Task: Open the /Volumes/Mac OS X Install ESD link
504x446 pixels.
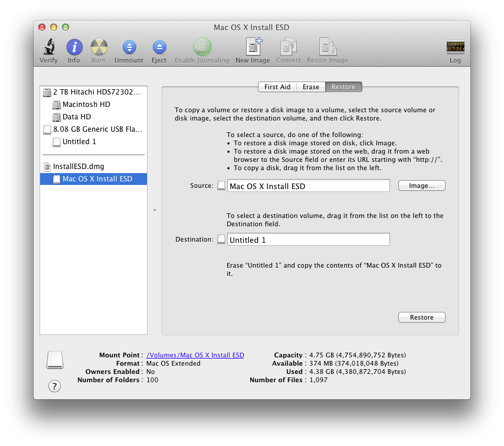Action: (195, 355)
